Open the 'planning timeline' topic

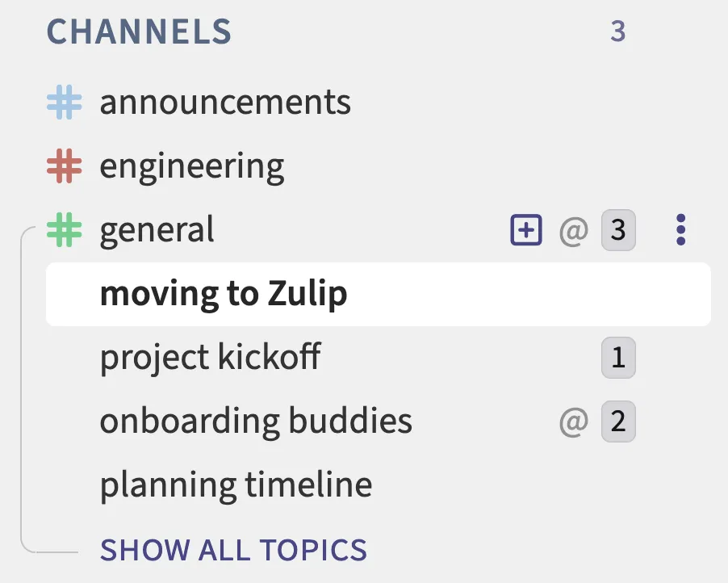pos(236,485)
